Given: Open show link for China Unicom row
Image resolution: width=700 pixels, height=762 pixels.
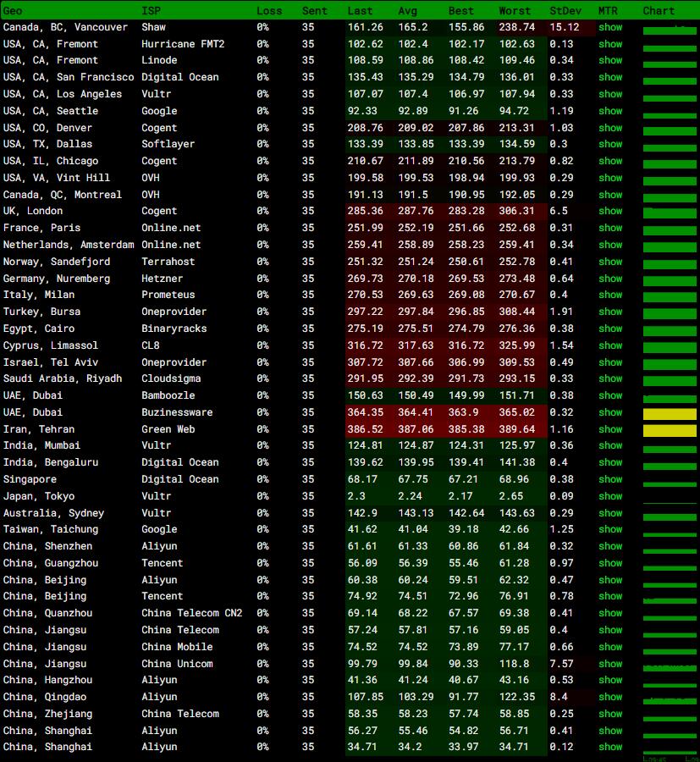Looking at the screenshot, I should pyautogui.click(x=610, y=664).
